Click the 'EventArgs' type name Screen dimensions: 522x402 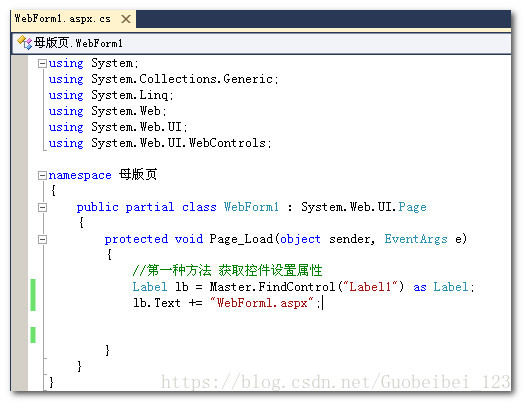coord(416,239)
